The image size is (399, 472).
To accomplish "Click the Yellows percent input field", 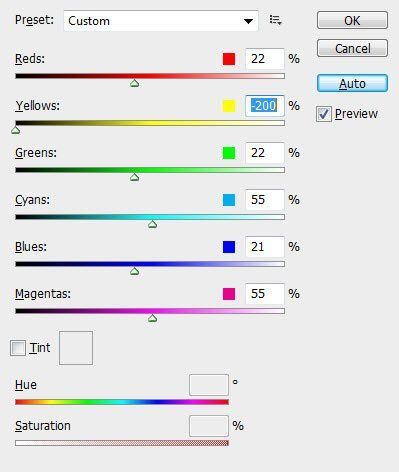I will click(265, 106).
